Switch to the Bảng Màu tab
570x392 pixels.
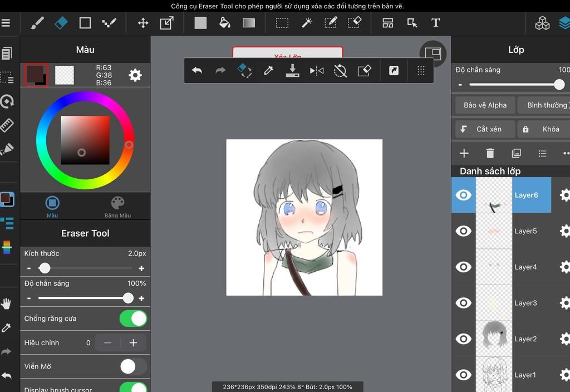(117, 207)
